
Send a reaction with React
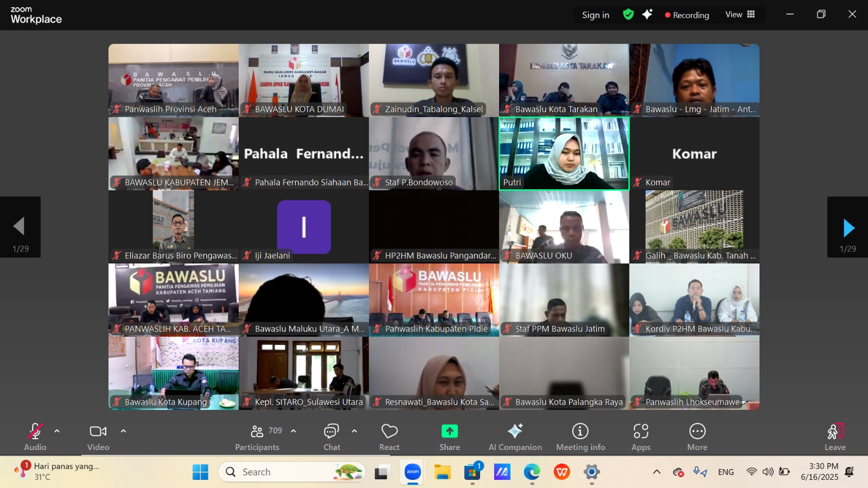(389, 436)
